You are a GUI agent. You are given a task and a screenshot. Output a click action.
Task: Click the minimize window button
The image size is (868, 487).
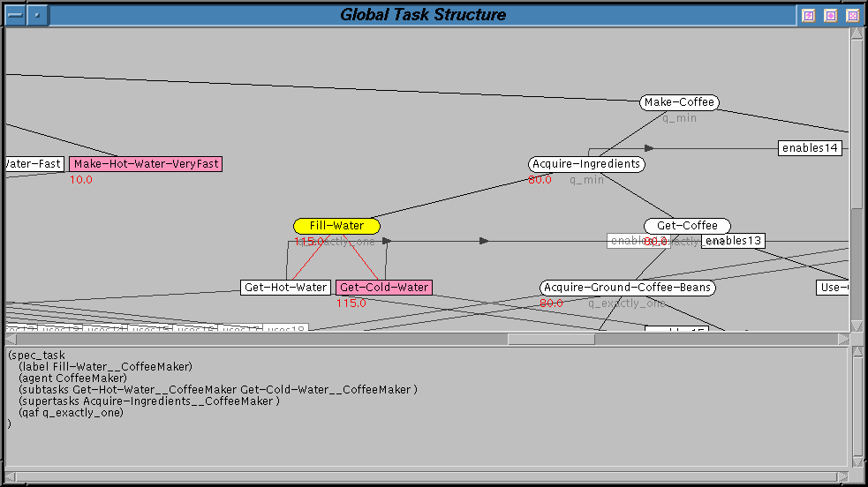pyautogui.click(x=808, y=15)
